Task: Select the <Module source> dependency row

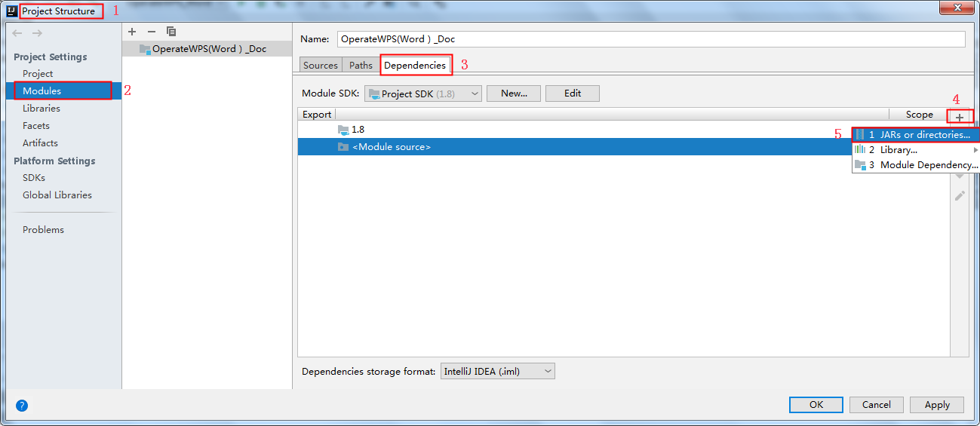Action: point(623,147)
